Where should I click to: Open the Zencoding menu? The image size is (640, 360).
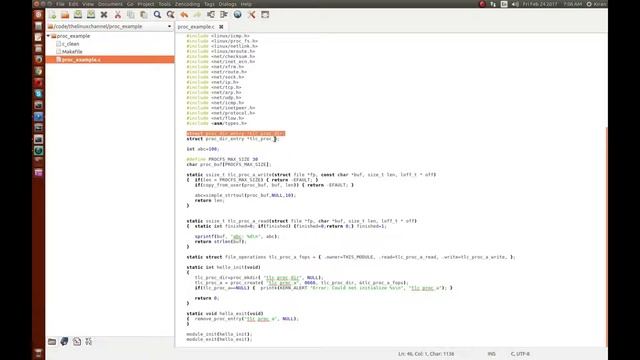[187, 4]
